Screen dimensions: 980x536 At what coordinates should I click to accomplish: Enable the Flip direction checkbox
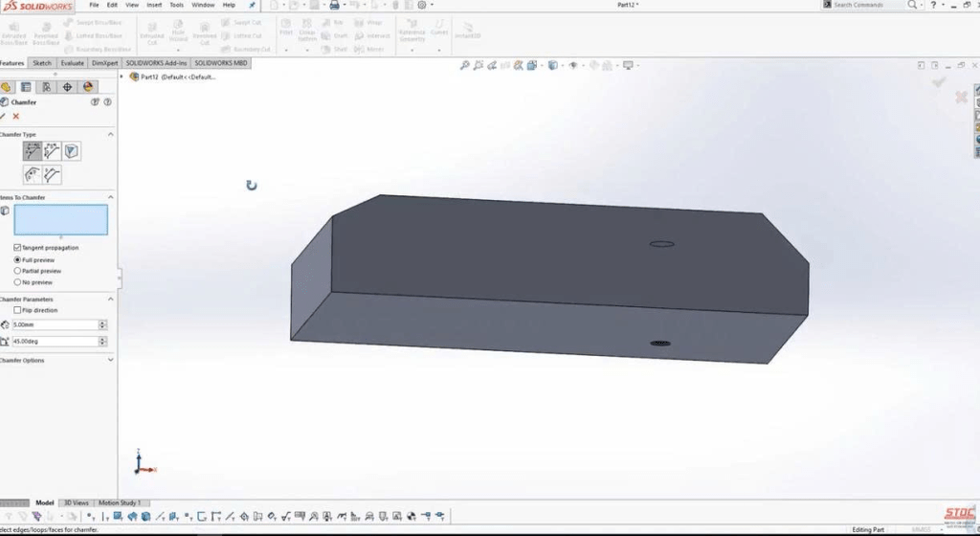click(17, 310)
